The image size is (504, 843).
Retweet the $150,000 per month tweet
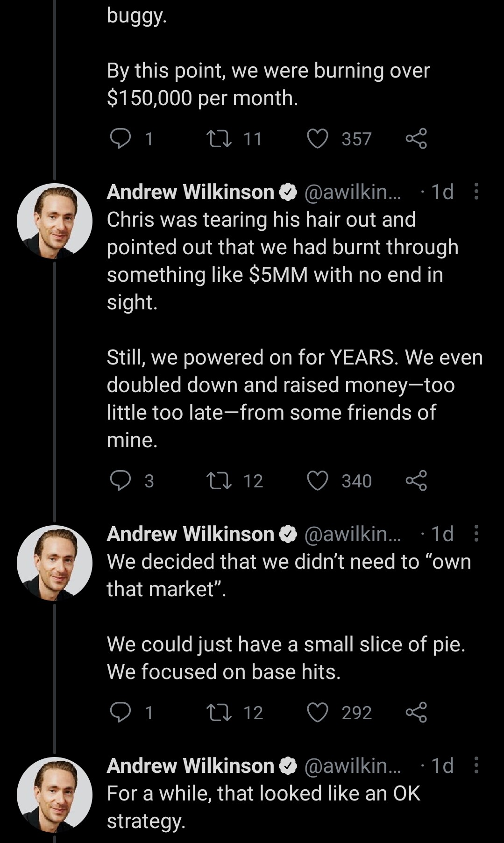pos(219,139)
